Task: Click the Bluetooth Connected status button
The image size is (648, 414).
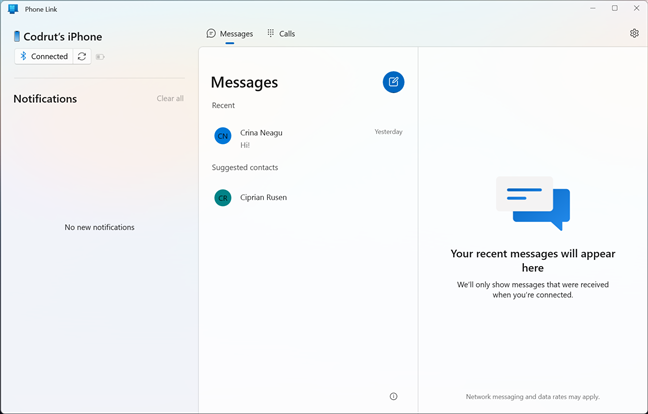Action: [44, 56]
